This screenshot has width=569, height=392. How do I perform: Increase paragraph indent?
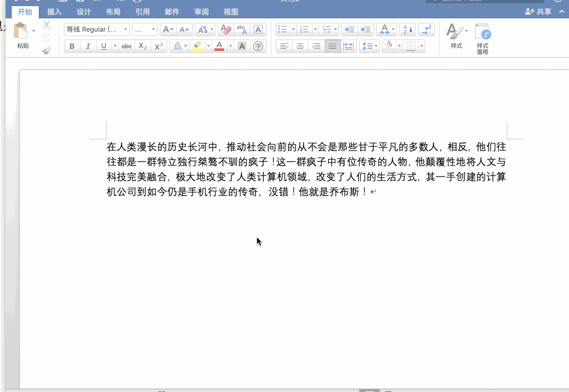[366, 29]
